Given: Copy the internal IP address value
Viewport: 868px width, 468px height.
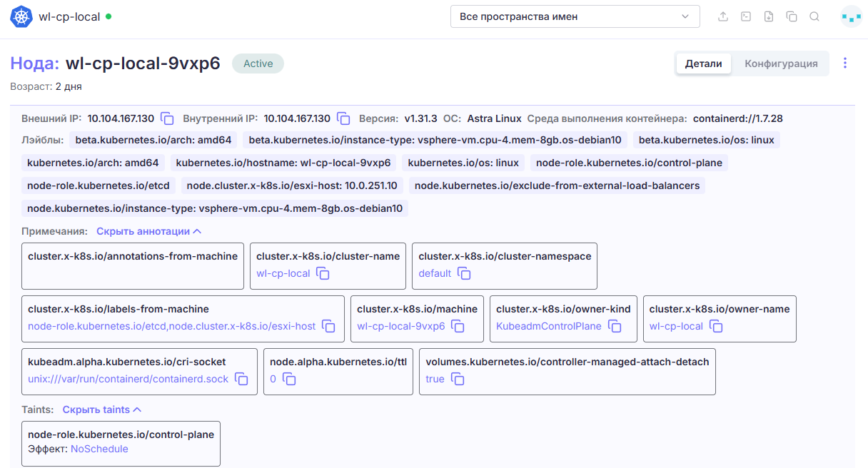Looking at the screenshot, I should [x=343, y=118].
